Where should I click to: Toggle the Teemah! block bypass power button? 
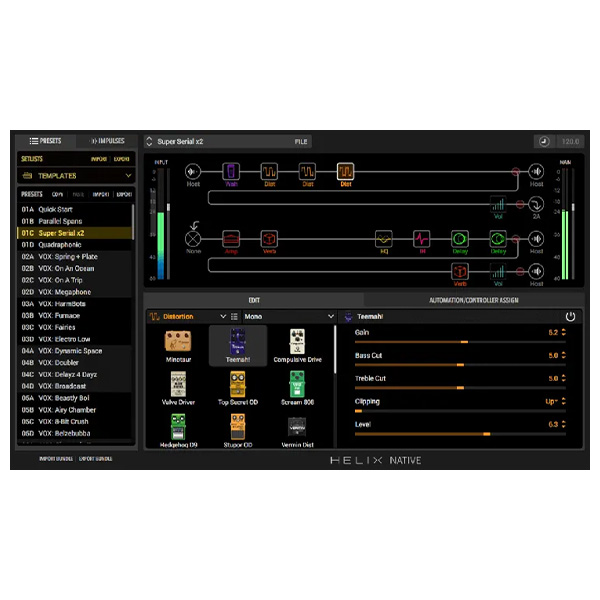[570, 316]
